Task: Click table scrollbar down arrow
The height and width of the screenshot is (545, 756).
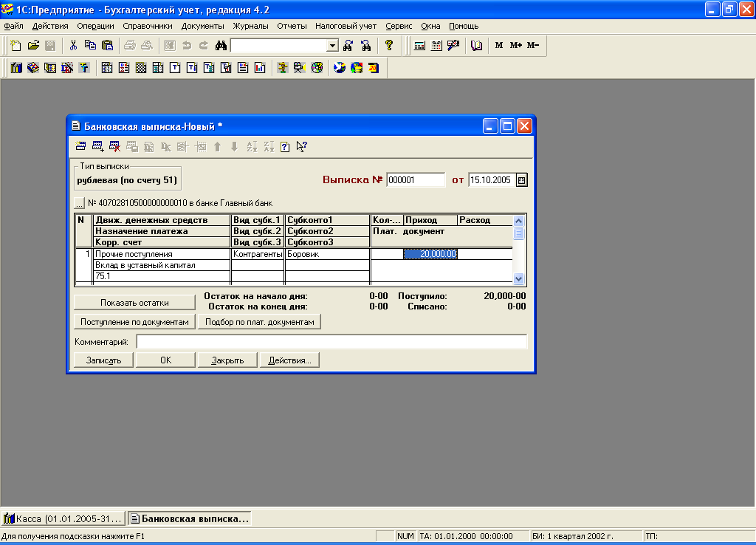Action: tap(519, 278)
